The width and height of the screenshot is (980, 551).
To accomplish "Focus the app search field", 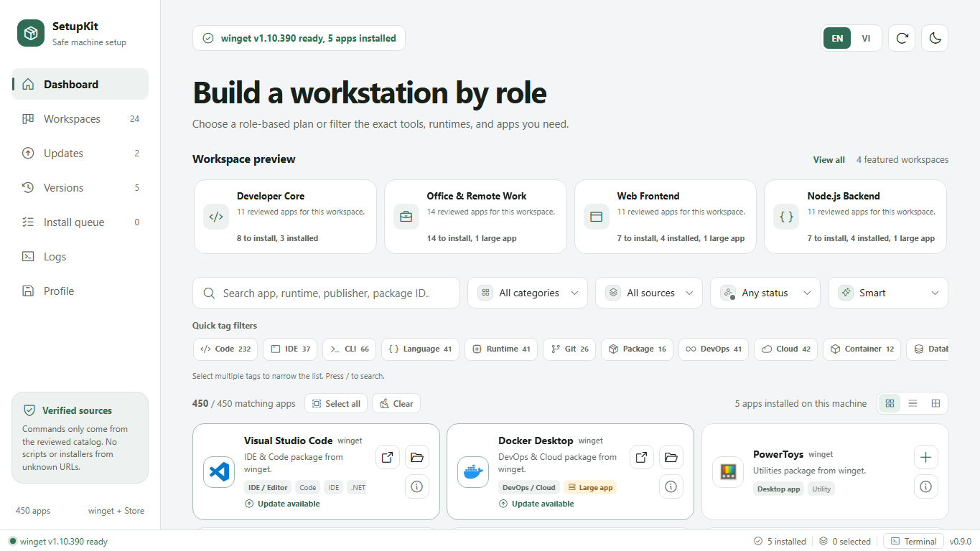I will point(326,293).
